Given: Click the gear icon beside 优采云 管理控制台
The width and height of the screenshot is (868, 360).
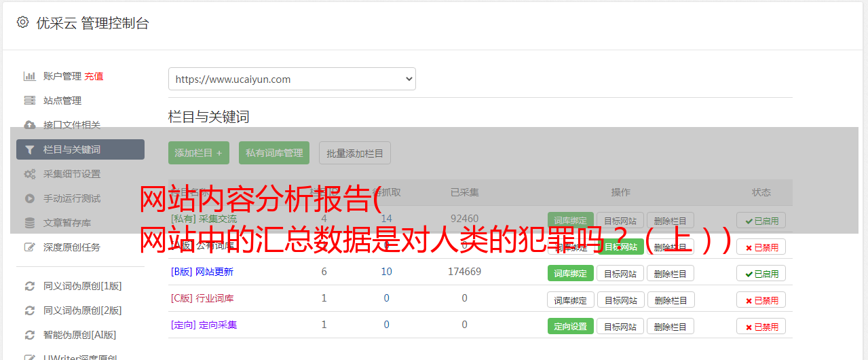Looking at the screenshot, I should point(22,22).
